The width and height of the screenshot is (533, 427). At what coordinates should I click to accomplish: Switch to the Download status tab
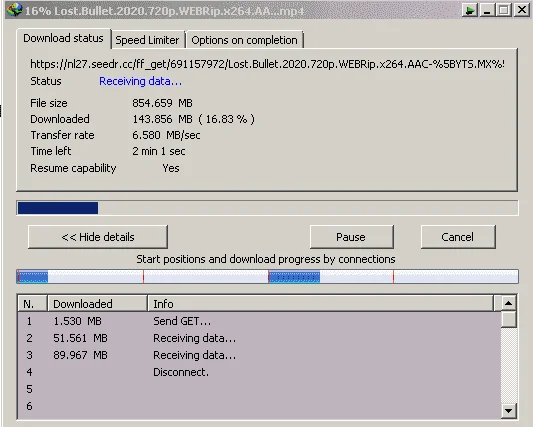point(63,38)
